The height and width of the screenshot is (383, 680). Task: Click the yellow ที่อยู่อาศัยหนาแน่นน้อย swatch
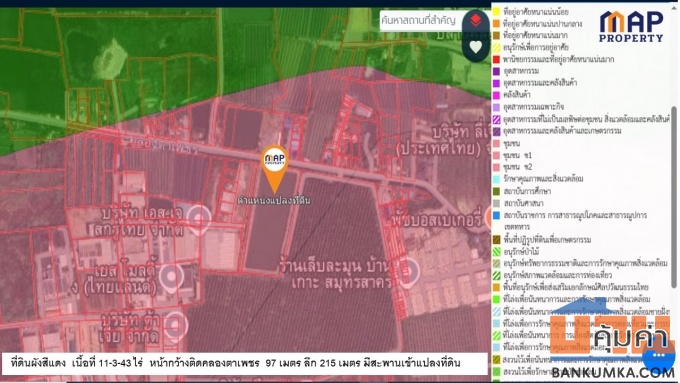click(497, 12)
